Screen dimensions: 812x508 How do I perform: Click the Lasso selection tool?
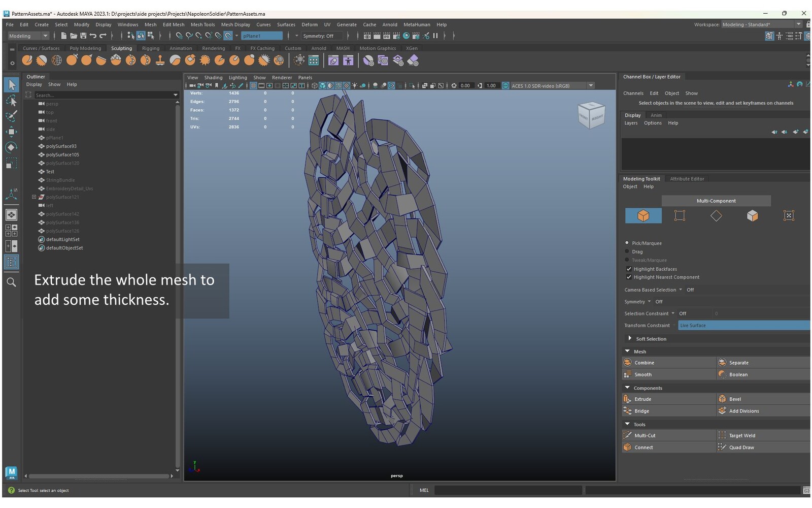[11, 101]
